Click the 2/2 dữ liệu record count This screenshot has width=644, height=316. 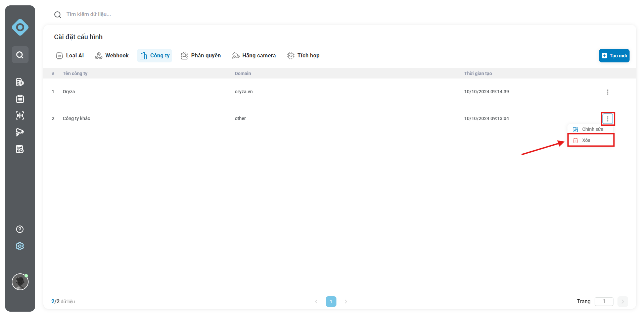pos(63,302)
